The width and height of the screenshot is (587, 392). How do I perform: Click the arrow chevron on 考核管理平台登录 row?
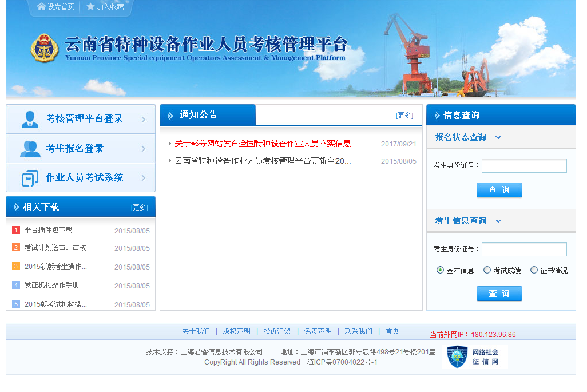144,120
